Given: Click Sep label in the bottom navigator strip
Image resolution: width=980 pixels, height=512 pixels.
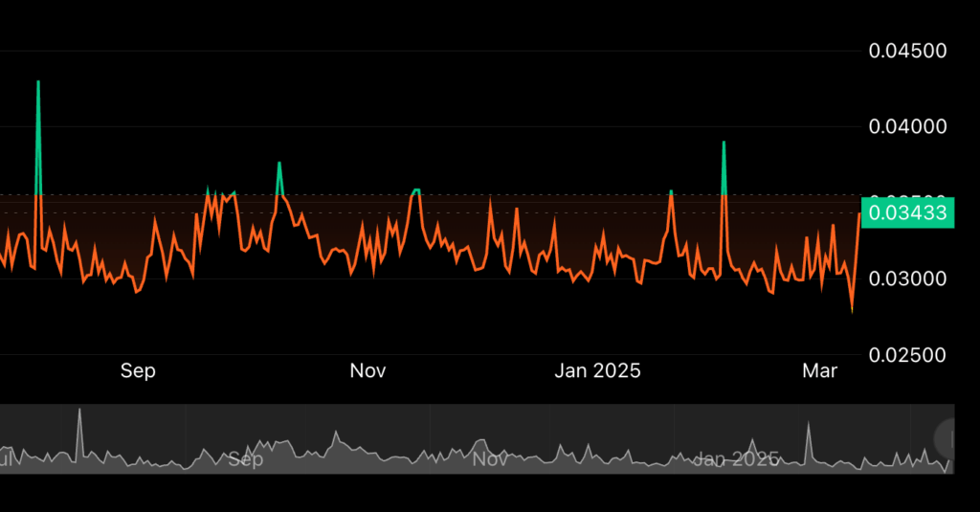Looking at the screenshot, I should click(246, 460).
